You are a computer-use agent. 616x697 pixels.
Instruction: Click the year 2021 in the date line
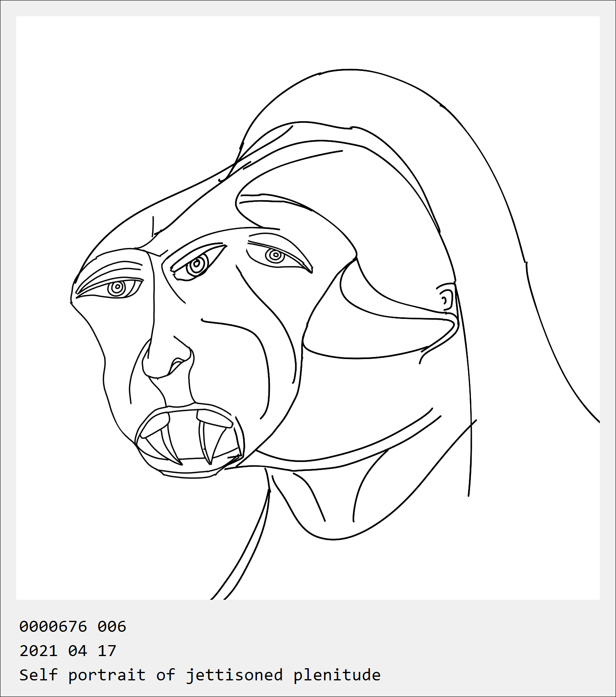pyautogui.click(x=39, y=651)
